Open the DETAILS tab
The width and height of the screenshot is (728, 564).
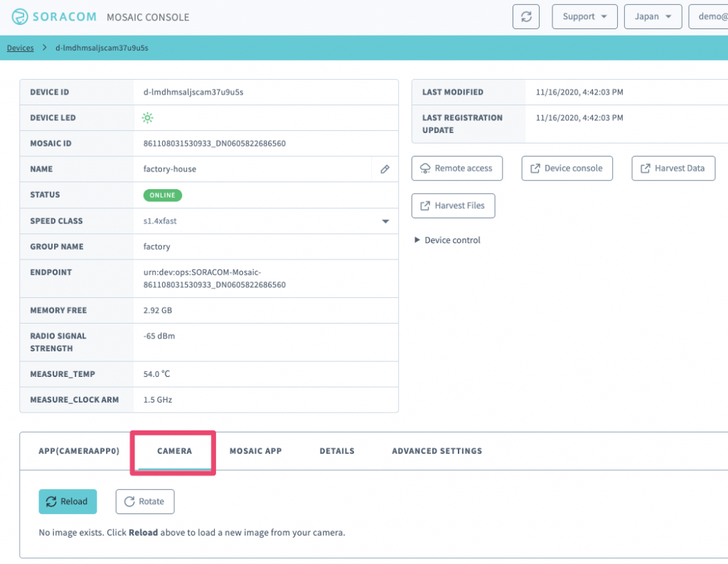pos(337,451)
